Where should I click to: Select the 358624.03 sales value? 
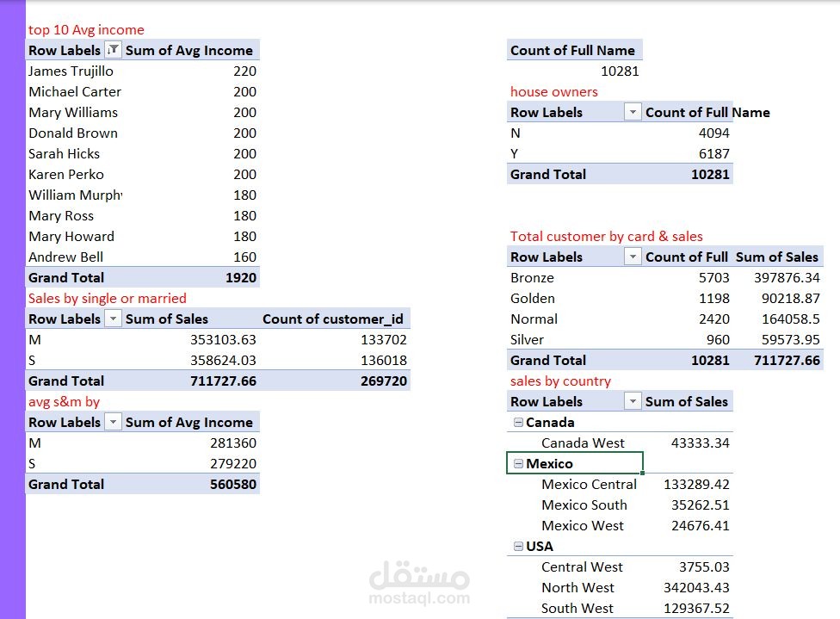[224, 360]
